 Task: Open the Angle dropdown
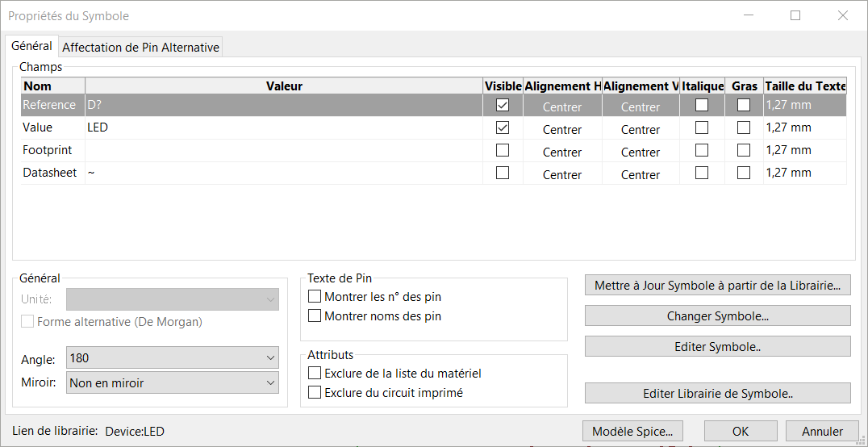point(173,358)
